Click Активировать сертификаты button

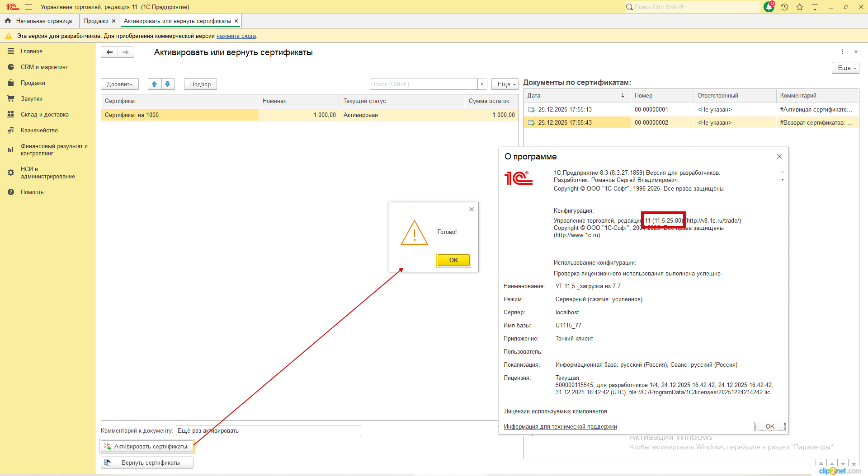147,447
